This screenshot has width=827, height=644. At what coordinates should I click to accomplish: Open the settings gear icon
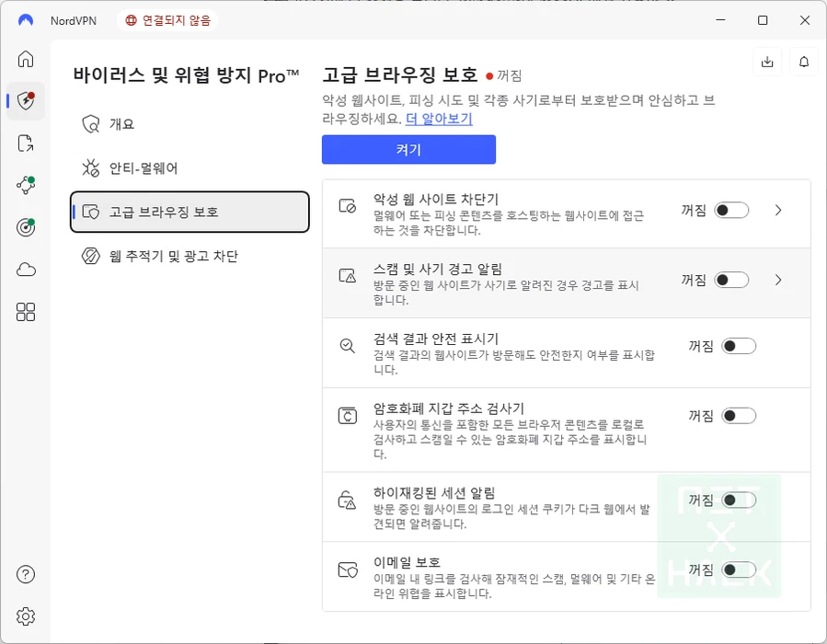tap(26, 615)
